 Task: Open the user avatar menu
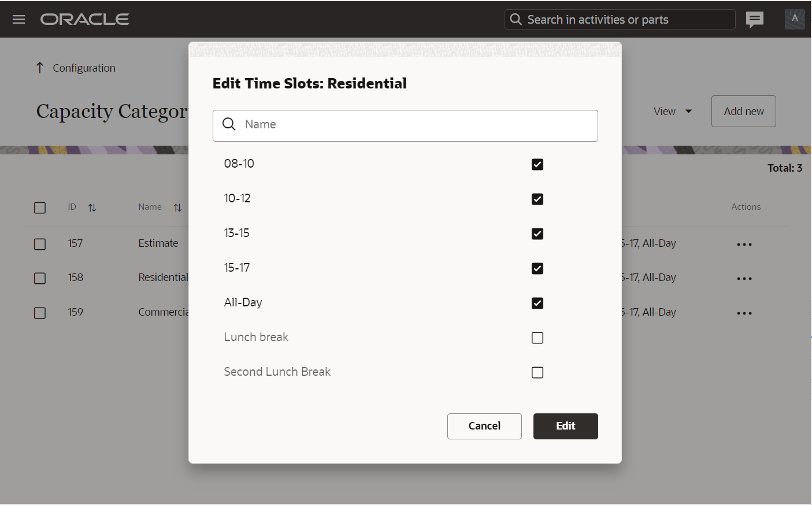[794, 19]
